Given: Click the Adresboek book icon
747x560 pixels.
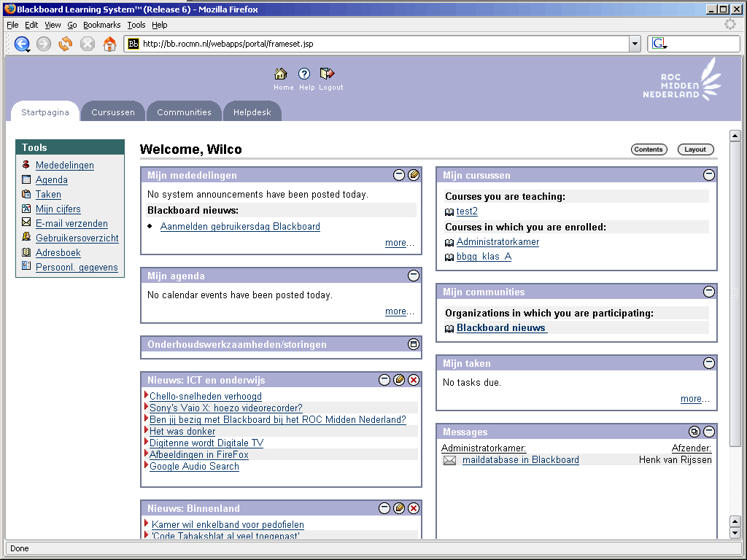Looking at the screenshot, I should (x=26, y=252).
